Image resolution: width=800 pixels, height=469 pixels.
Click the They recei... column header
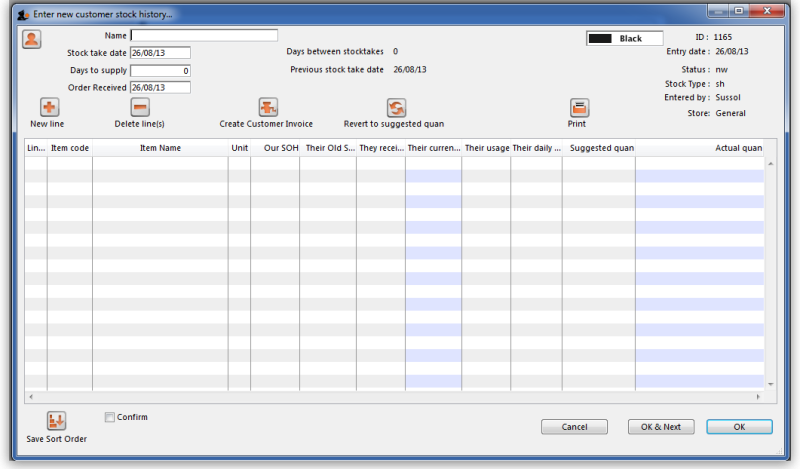coord(381,148)
